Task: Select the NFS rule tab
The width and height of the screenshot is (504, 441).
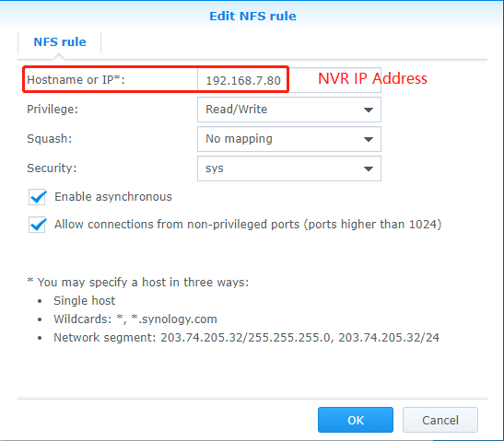Action: coord(60,42)
